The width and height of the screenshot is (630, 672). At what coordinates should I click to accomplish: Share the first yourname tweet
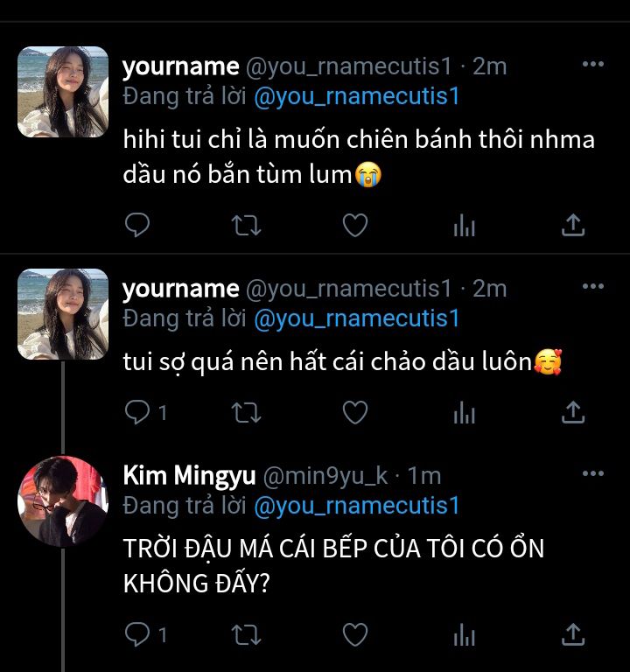tap(572, 226)
